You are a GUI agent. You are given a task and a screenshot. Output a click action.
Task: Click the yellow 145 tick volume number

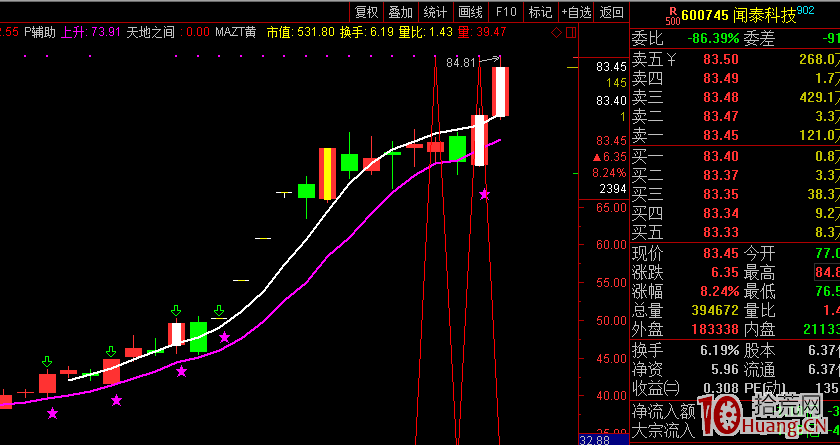[617, 83]
